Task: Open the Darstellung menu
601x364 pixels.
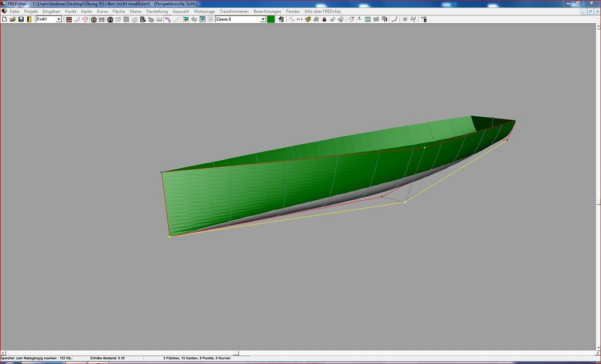Action: 157,11
